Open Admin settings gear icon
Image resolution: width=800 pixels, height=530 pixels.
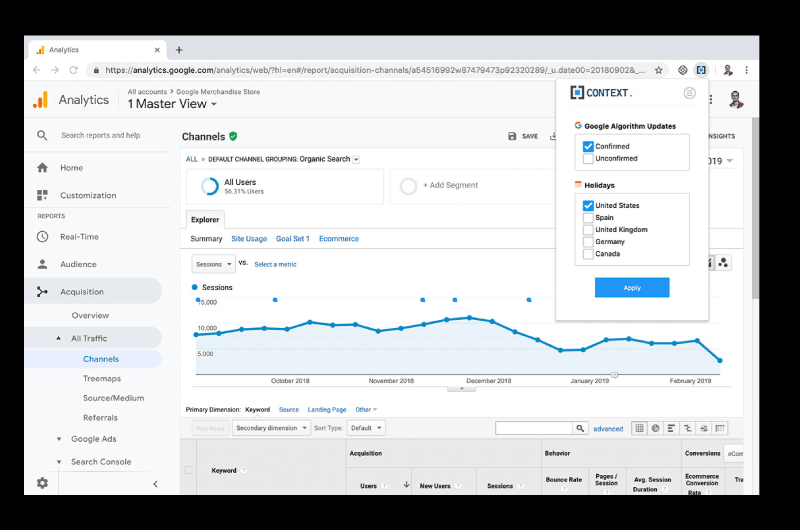[42, 483]
